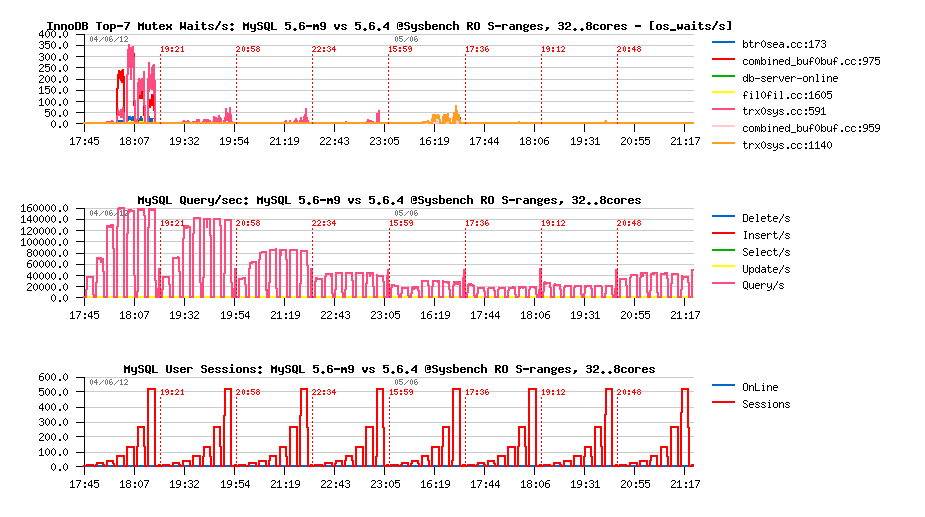Click the 80000.0 y-axis value in the Query/sec chart
This screenshot has height=517, width=925.
(47, 253)
